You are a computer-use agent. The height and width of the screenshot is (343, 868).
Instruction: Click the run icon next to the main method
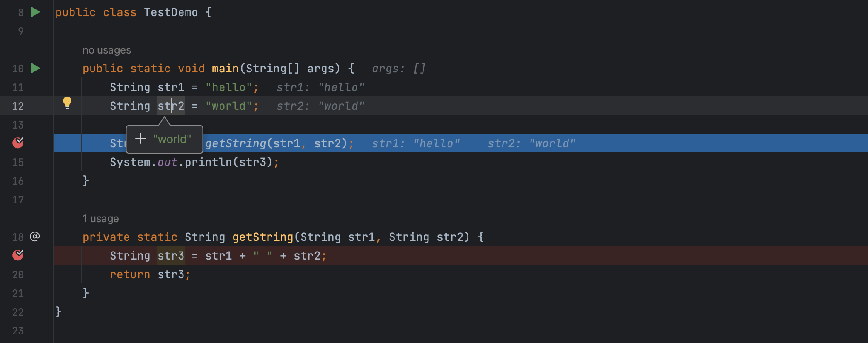point(35,68)
